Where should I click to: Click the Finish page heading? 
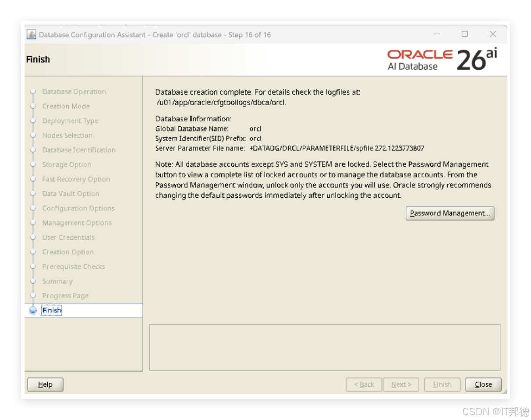(38, 59)
